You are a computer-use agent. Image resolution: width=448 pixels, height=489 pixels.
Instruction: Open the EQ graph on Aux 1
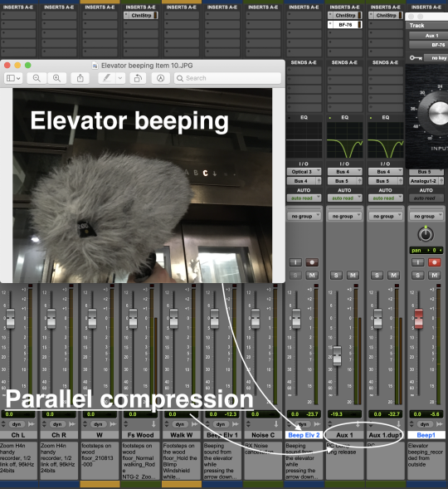pyautogui.click(x=344, y=140)
